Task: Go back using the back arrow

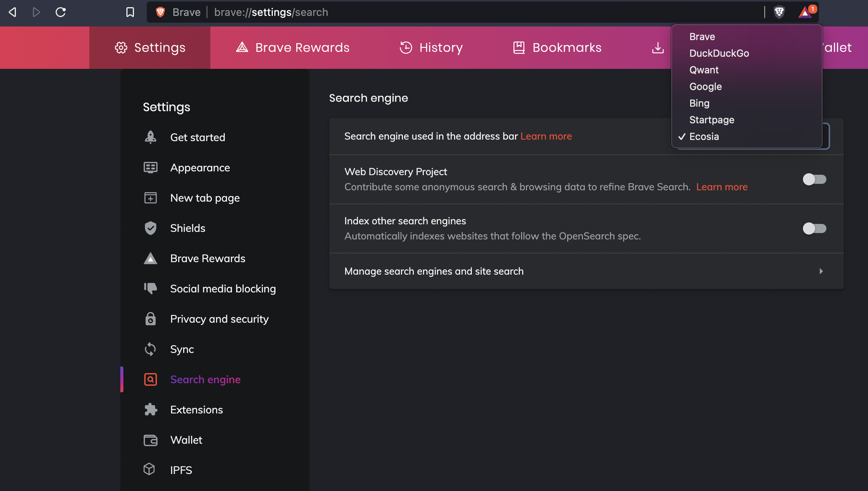Action: (12, 12)
